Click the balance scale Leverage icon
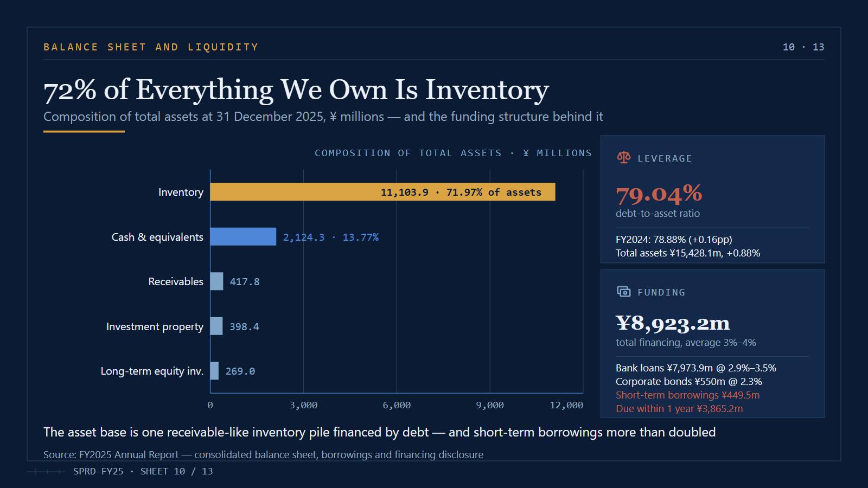868x488 pixels. click(623, 158)
